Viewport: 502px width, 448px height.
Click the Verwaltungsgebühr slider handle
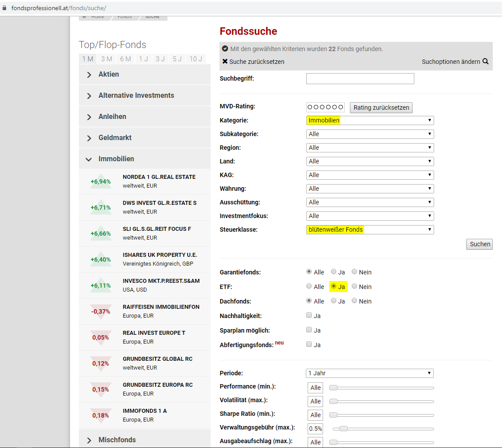[x=343, y=429]
